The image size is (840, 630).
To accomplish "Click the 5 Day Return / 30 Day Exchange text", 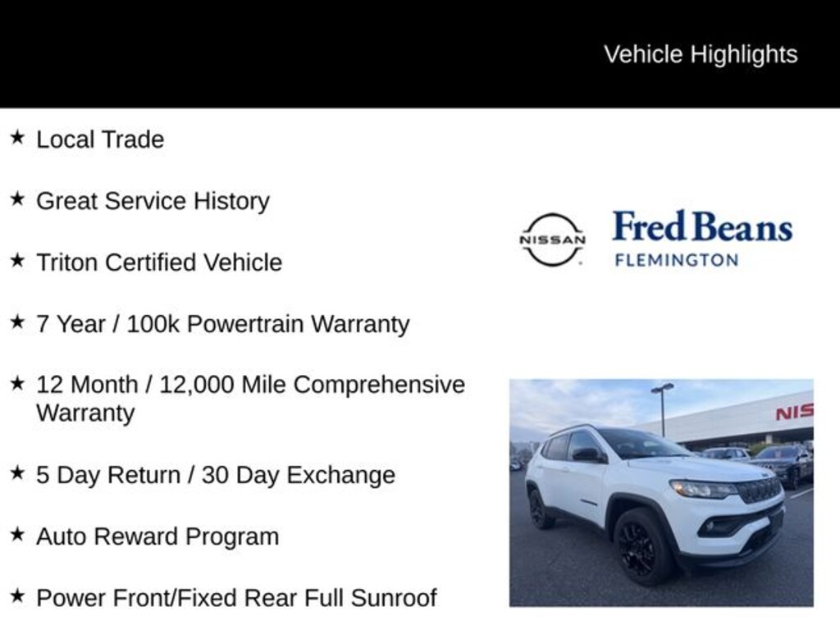I will [216, 475].
